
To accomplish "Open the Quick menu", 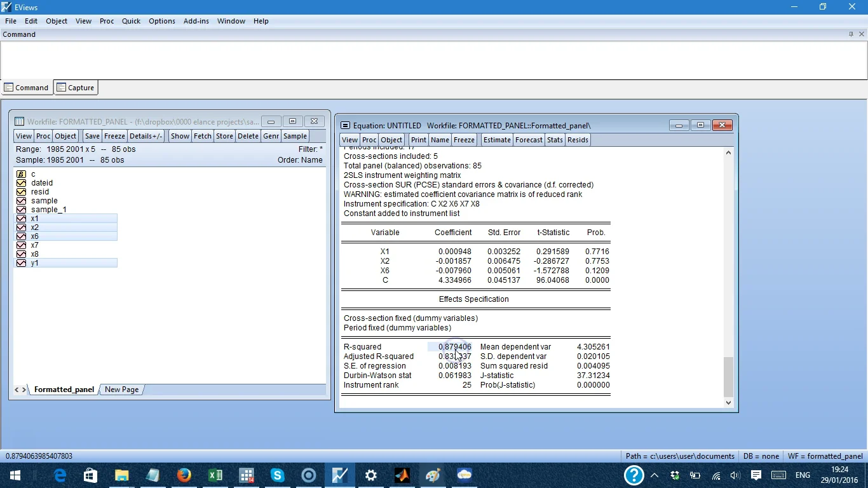I will click(131, 21).
